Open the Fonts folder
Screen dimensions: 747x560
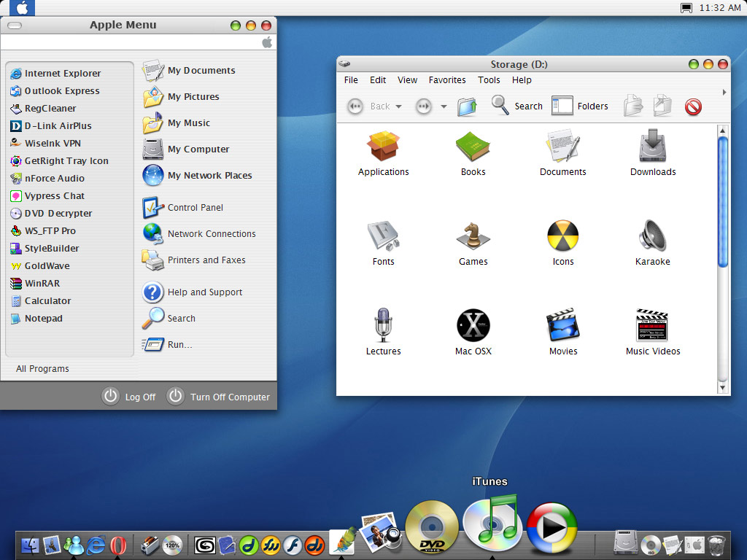(x=384, y=244)
